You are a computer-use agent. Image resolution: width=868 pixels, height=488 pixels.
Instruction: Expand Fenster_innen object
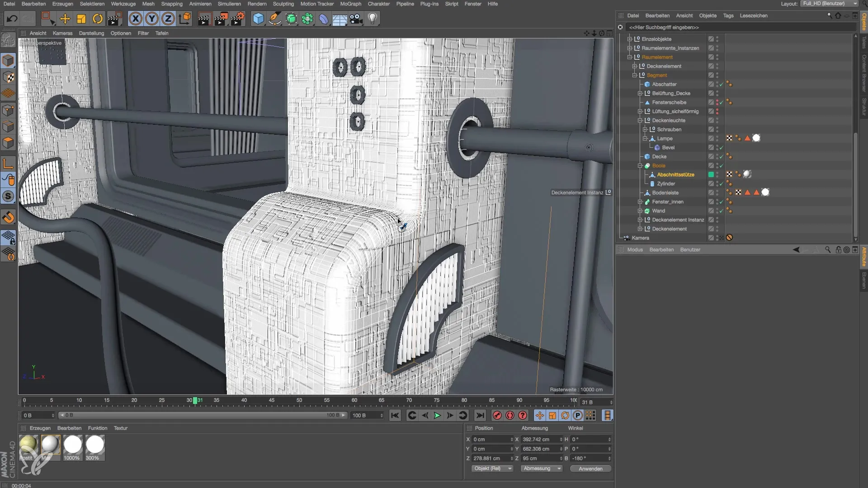pyautogui.click(x=640, y=202)
